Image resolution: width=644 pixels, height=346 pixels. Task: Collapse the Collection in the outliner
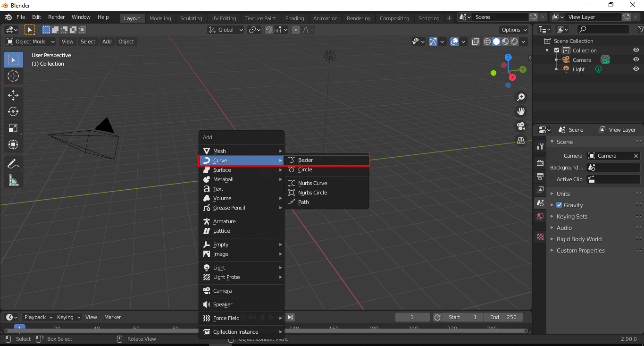click(x=546, y=50)
